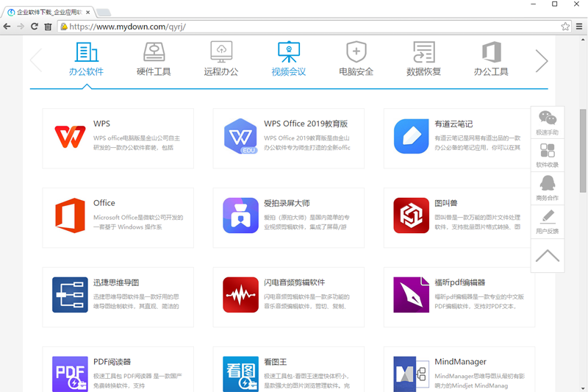Click the 闪电音频剪辑软件 waveform icon
This screenshot has width=588, height=392.
click(240, 295)
